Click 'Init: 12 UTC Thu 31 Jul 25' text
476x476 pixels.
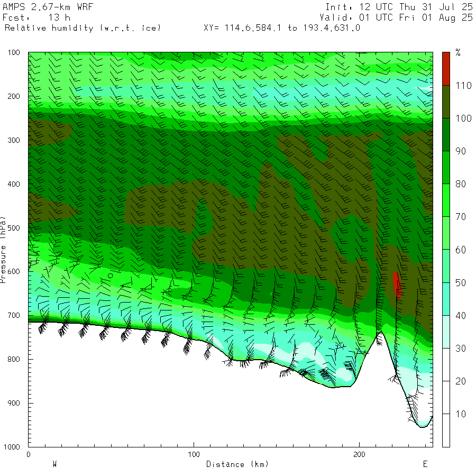tap(399, 7)
